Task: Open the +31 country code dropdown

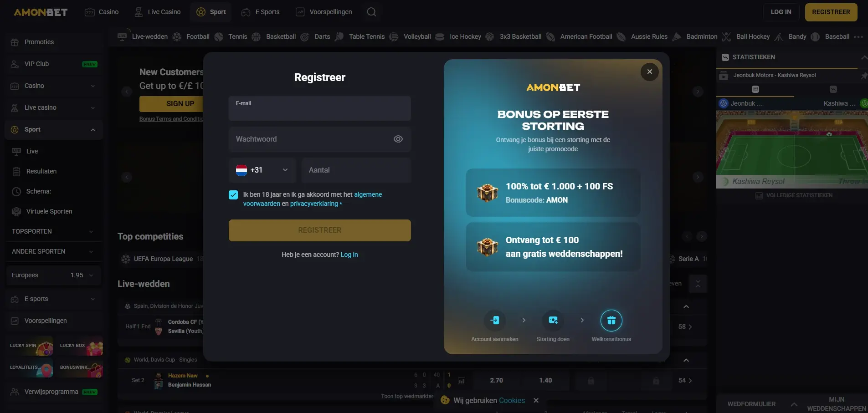Action: coord(262,170)
